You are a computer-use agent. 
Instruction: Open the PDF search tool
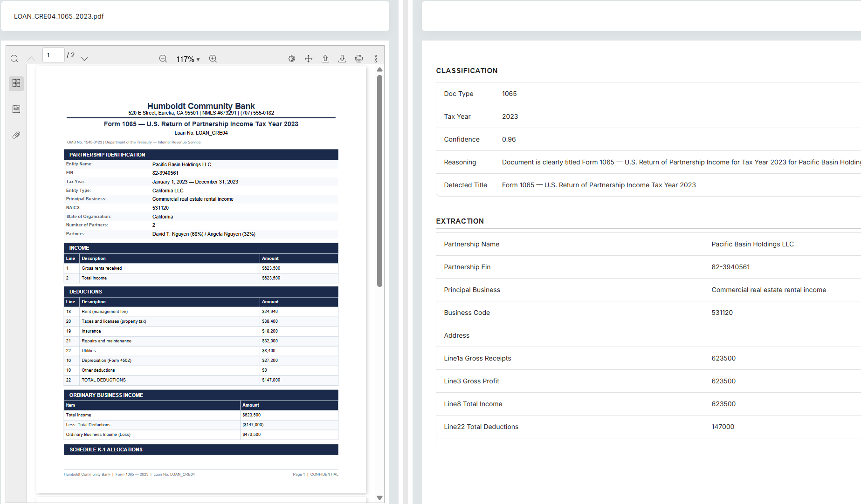pyautogui.click(x=14, y=59)
